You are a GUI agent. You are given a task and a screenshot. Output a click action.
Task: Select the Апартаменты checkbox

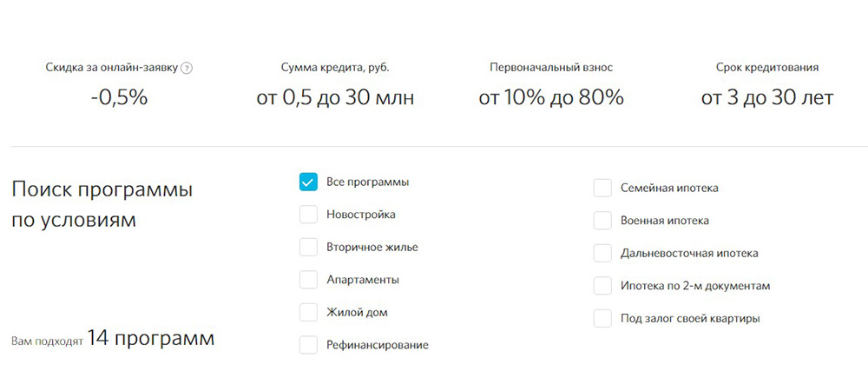pos(308,280)
